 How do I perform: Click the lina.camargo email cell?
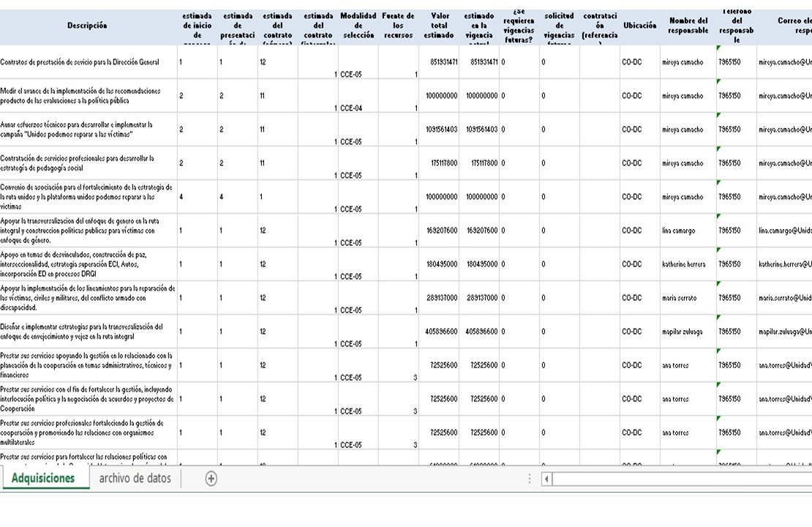784,231
